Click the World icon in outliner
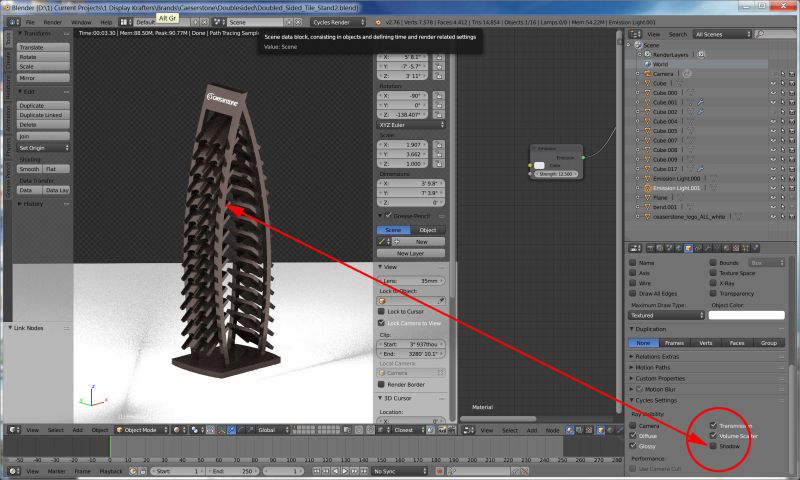 [x=647, y=64]
